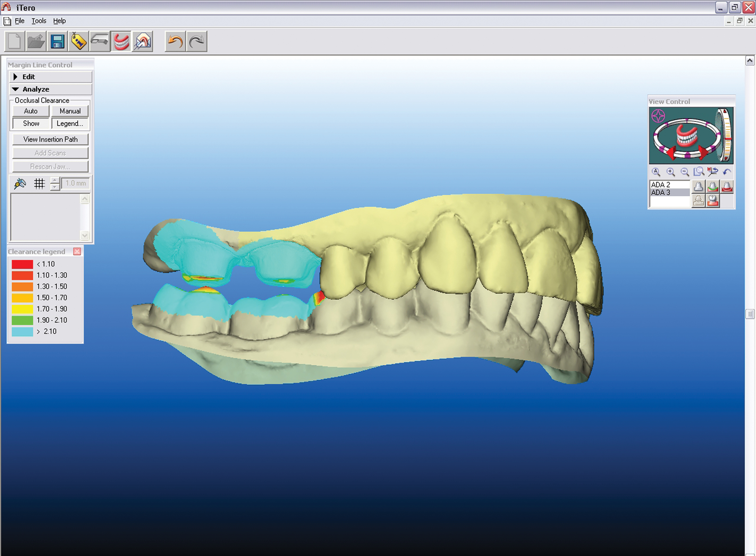Open the File menu

tap(20, 21)
